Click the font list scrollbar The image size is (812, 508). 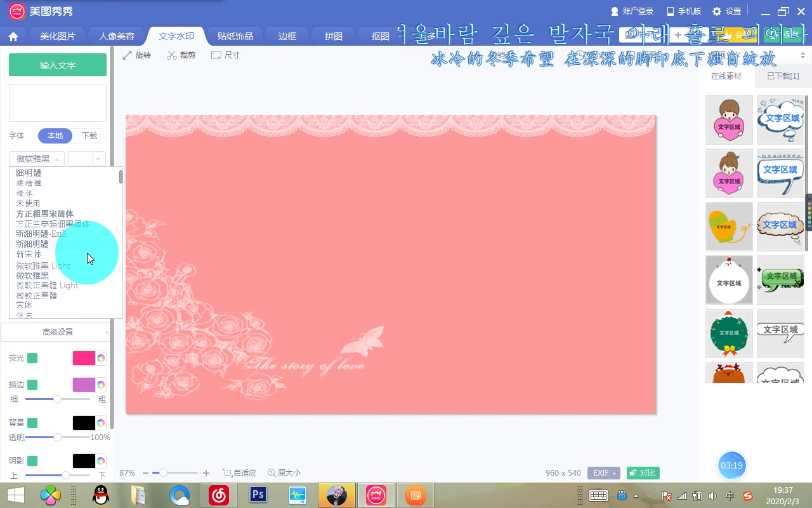click(121, 177)
